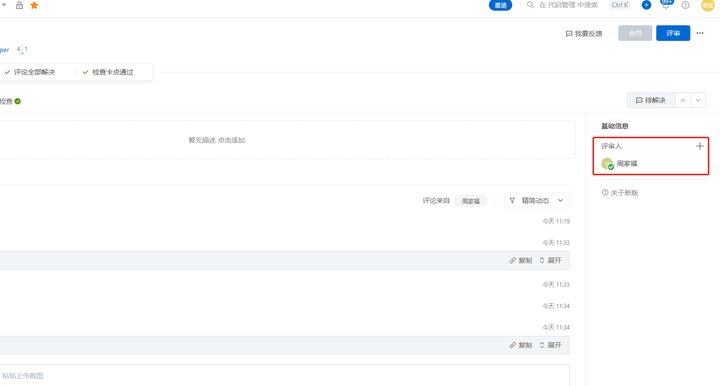Click the magnifier search icon
The width and height of the screenshot is (720, 386).
[530, 5]
